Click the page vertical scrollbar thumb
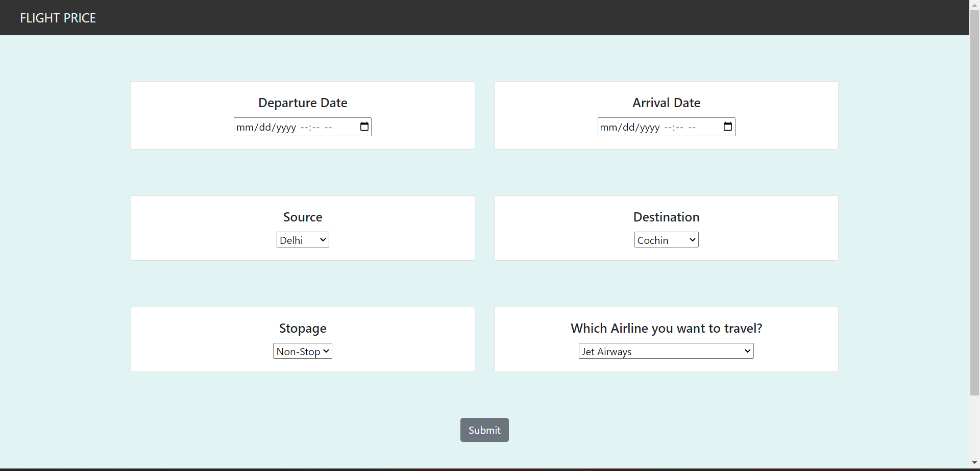Image resolution: width=980 pixels, height=471 pixels. pos(974,202)
